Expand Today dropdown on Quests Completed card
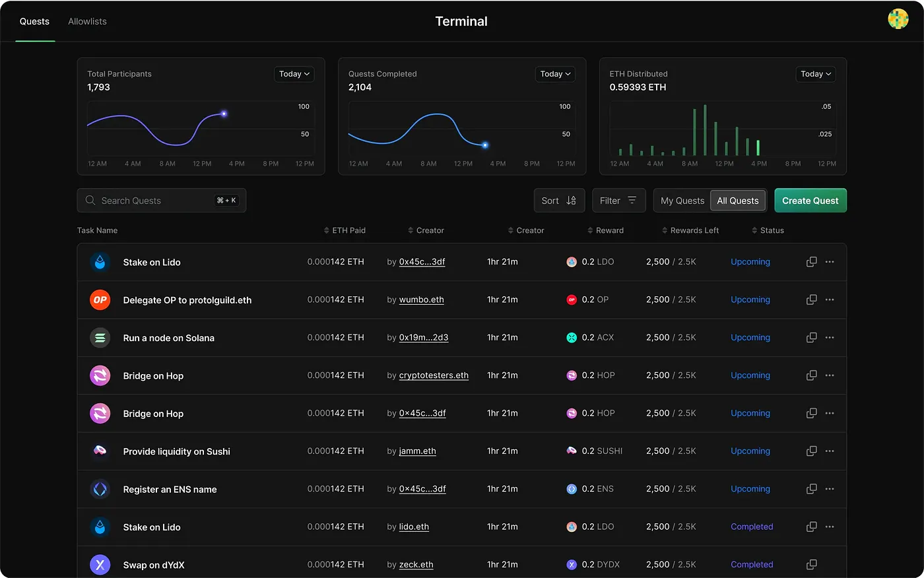The image size is (924, 578). 555,74
